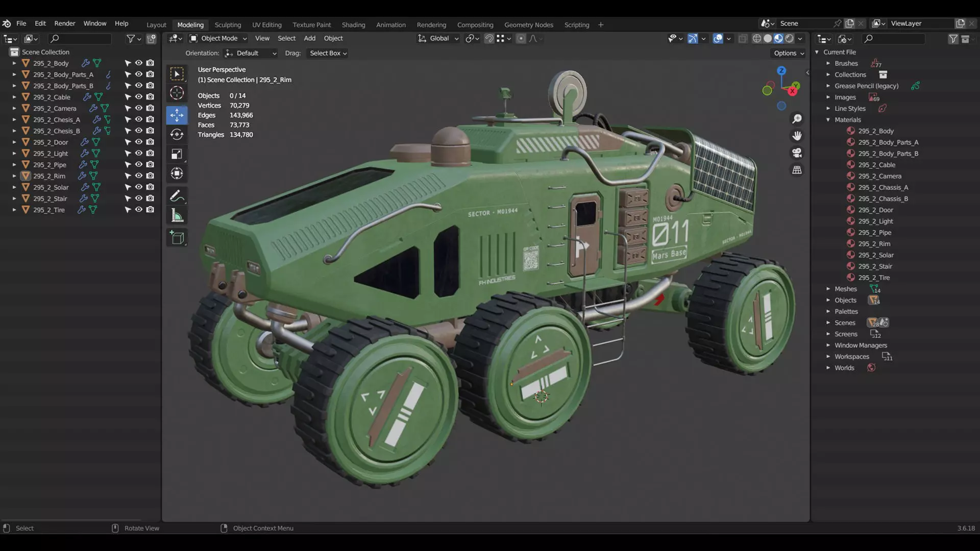The width and height of the screenshot is (980, 551).
Task: Toggle X-ray mode button
Action: [x=743, y=38]
